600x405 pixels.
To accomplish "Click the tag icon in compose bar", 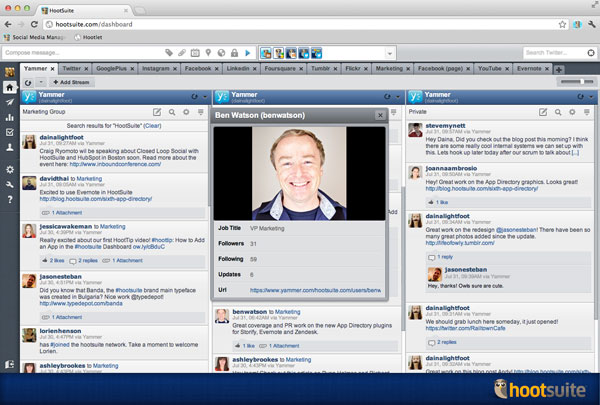I will (x=169, y=53).
